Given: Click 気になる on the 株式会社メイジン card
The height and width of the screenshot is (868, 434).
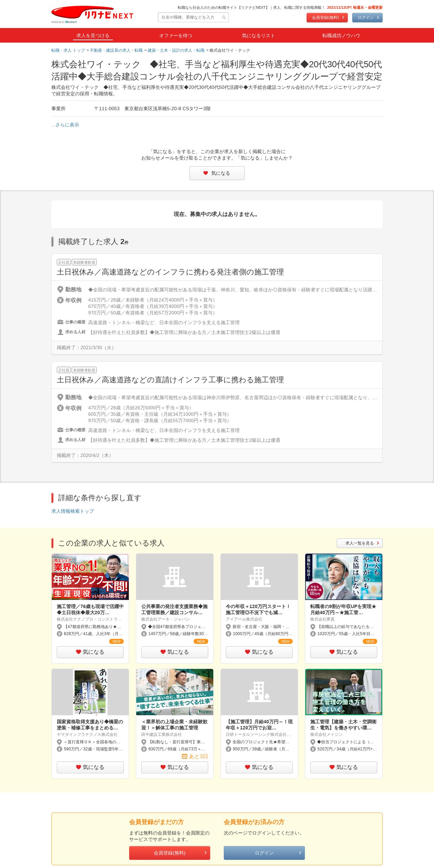Looking at the screenshot, I should pos(344,767).
